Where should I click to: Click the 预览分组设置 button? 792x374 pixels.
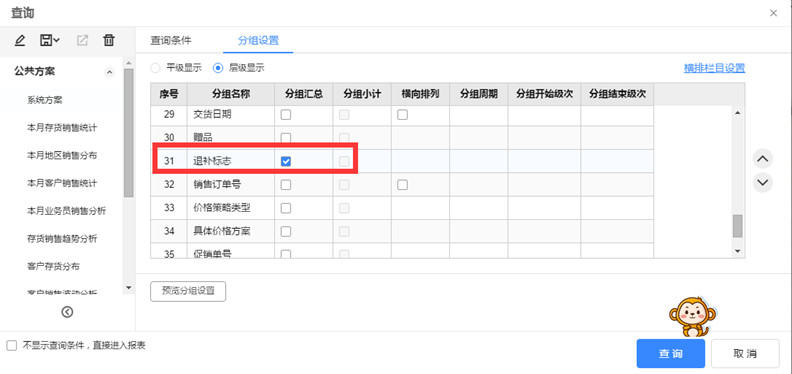tap(188, 291)
